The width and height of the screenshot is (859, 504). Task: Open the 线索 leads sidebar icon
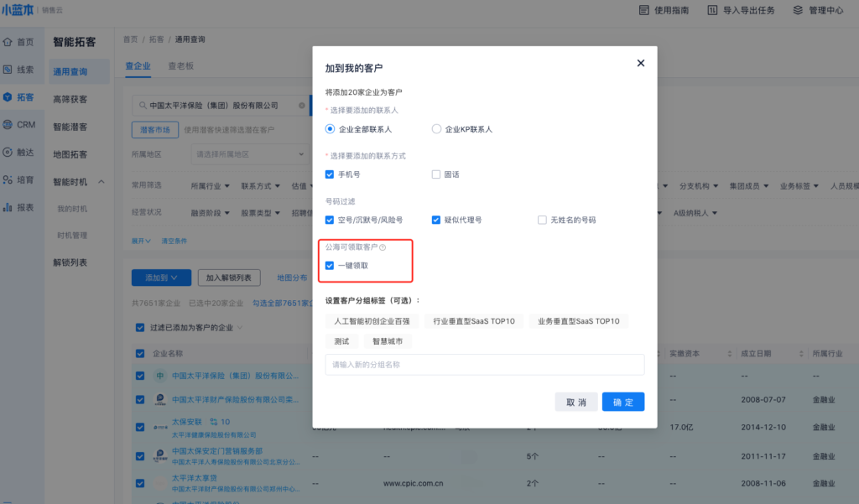(8, 70)
